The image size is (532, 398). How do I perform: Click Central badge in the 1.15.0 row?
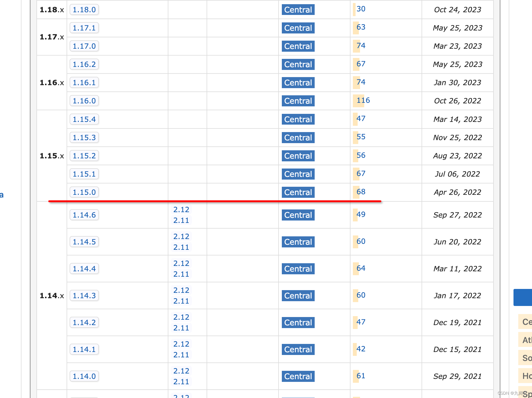[x=298, y=192]
